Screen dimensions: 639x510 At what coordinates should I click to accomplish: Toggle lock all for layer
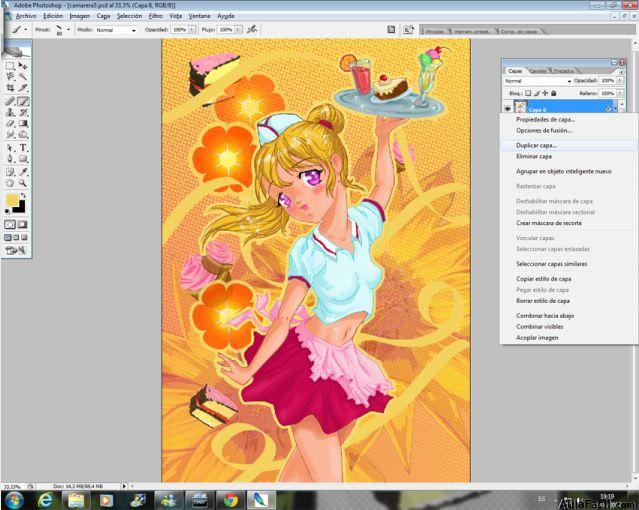[553, 93]
